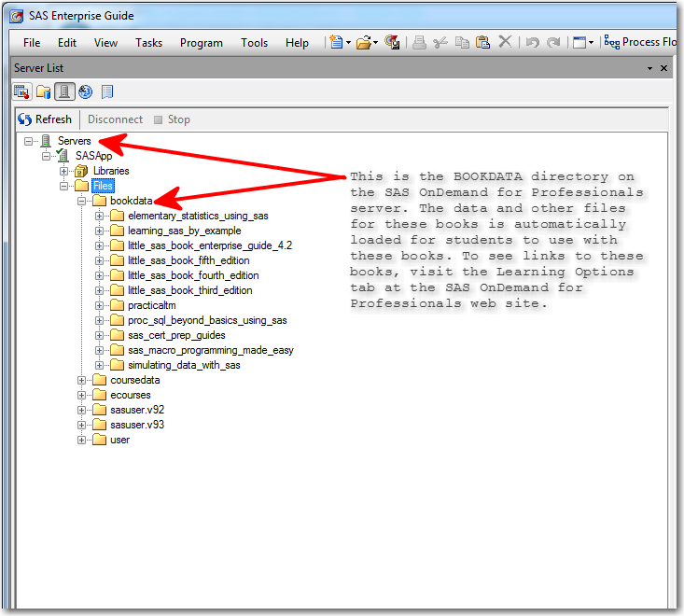The image size is (684, 616).
Task: Open the dropdown arrow beside Open folder icon
Action: (375, 43)
